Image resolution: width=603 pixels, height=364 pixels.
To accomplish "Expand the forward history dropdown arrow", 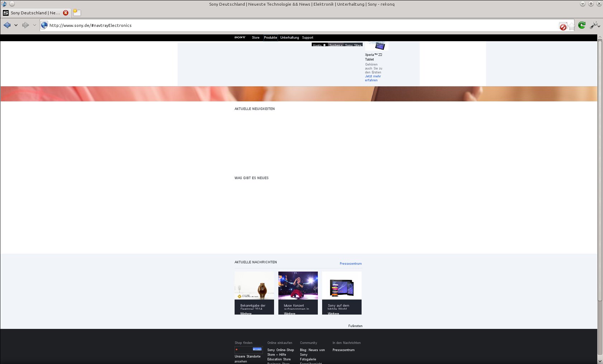I will pos(34,25).
